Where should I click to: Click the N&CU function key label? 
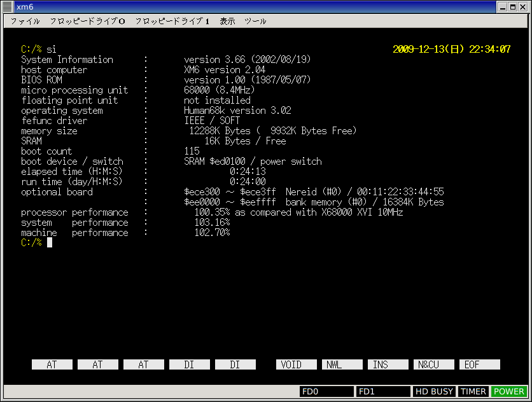tap(433, 364)
